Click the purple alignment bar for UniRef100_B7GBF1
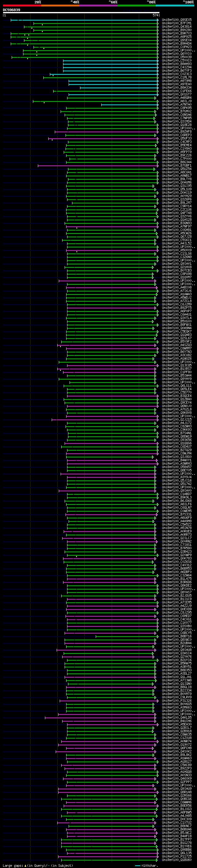This screenshot has height=868, width=197. 98,165
